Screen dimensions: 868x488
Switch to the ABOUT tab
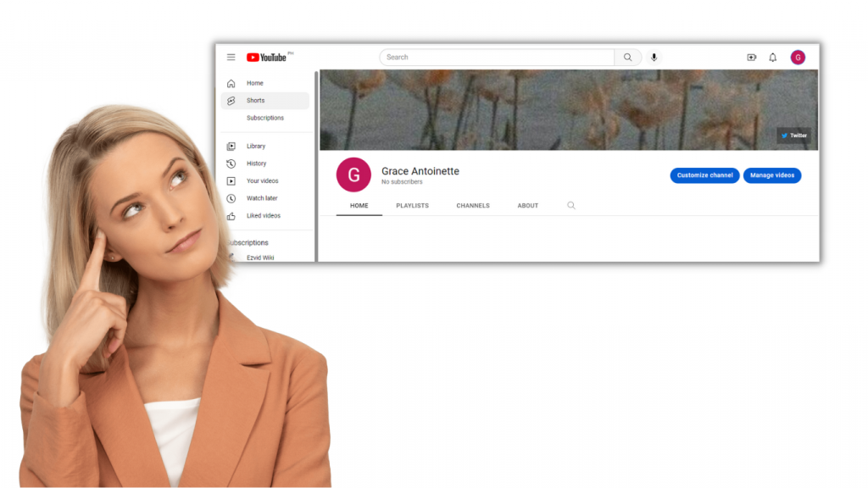click(527, 205)
